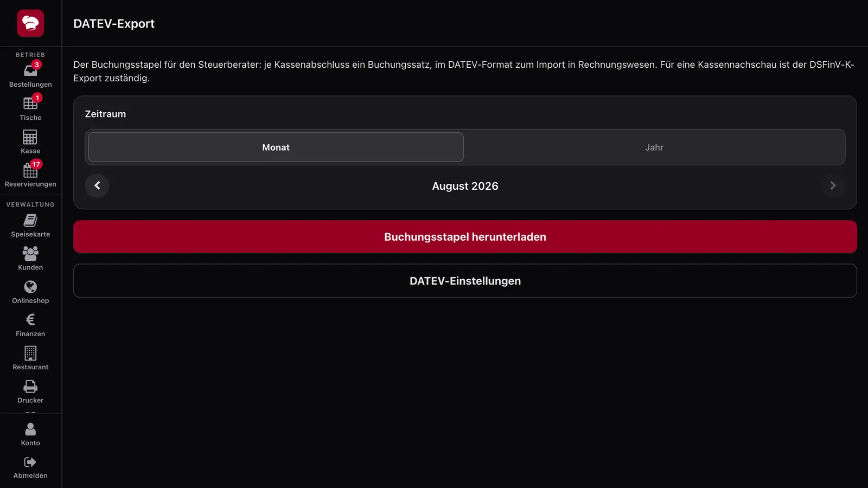Image resolution: width=868 pixels, height=488 pixels.
Task: Click the August 2026 period label
Action: pyautogui.click(x=465, y=186)
